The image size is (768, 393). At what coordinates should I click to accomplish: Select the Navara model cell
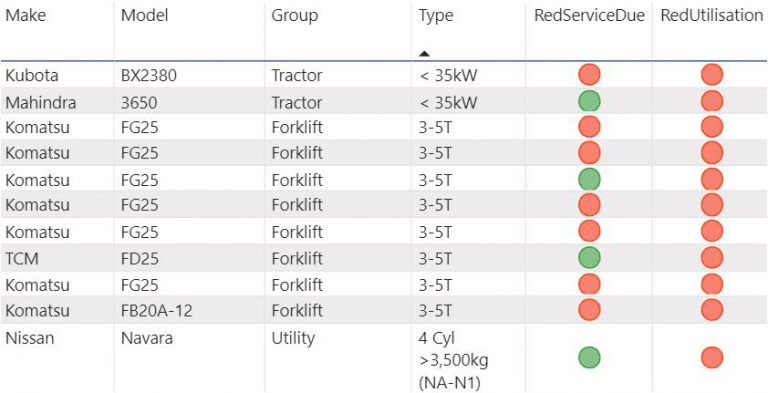click(x=147, y=338)
